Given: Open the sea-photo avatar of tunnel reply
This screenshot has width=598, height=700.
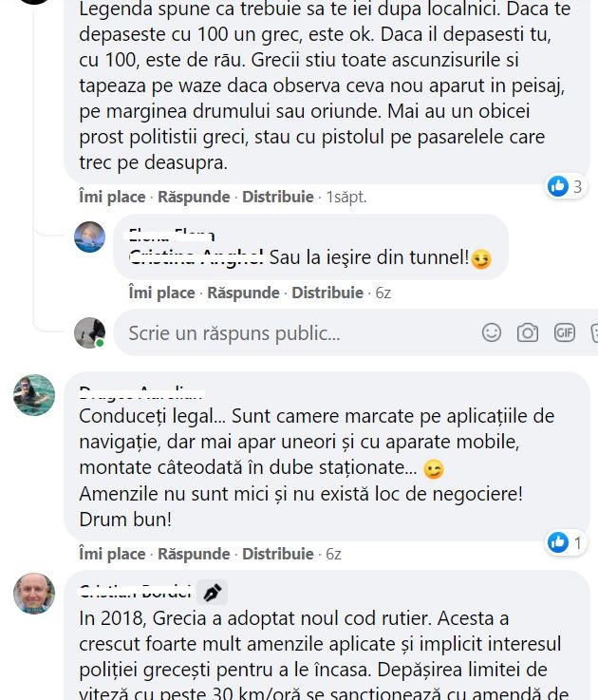Looking at the screenshot, I should point(89,236).
